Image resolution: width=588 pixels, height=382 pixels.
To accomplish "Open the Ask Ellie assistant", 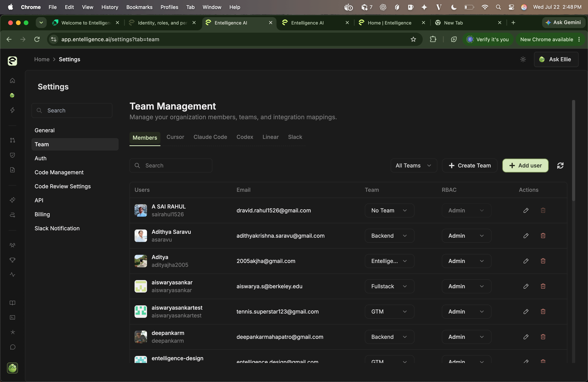I will click(556, 59).
